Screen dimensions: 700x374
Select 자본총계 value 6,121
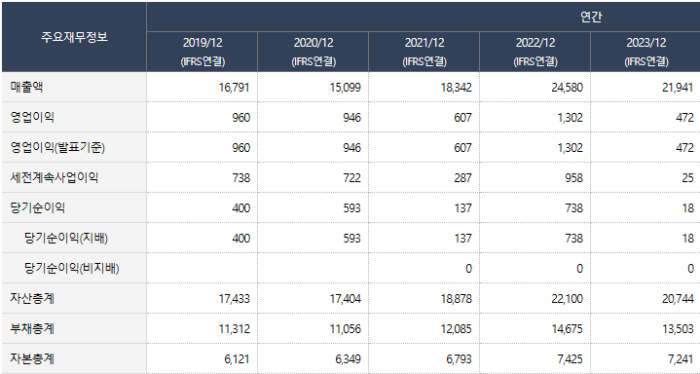pos(237,359)
